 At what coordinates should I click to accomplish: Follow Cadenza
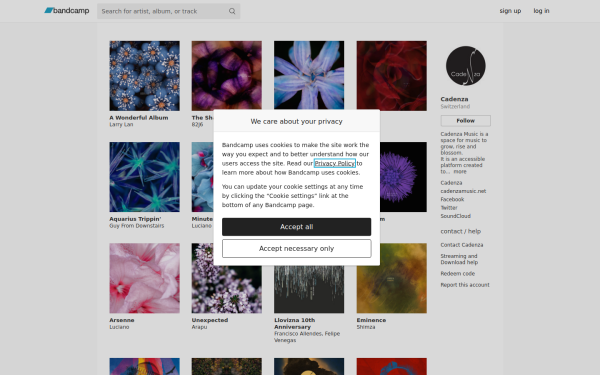(465, 121)
